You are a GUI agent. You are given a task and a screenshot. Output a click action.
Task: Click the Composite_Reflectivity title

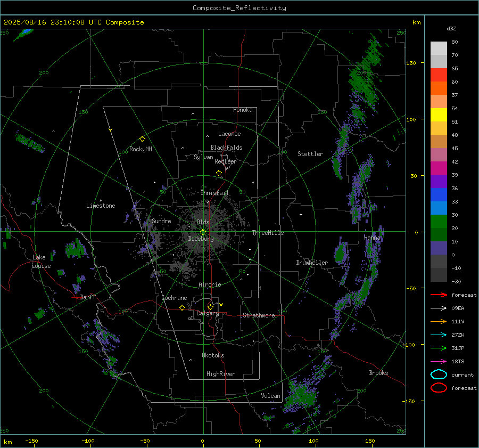[240, 8]
